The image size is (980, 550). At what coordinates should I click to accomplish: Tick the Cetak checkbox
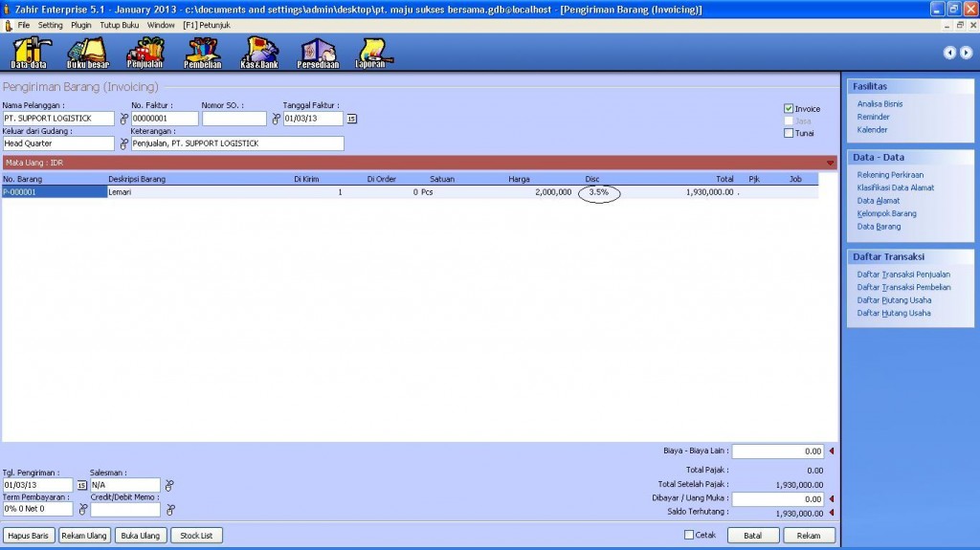click(x=689, y=535)
